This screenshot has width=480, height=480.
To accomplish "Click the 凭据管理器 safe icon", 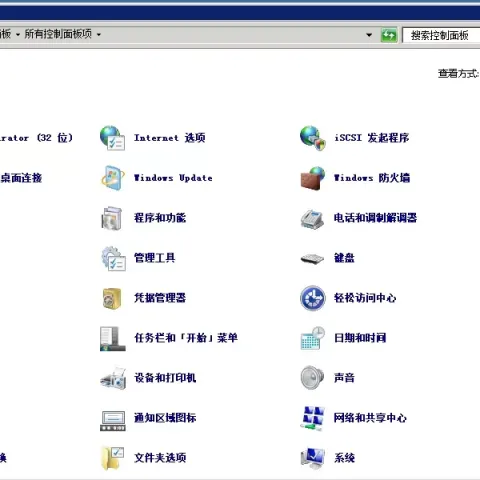I will 112,298.
